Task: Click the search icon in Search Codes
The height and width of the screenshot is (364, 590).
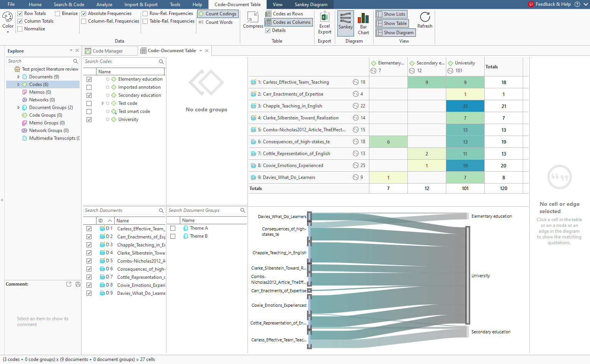Action: coord(161,62)
